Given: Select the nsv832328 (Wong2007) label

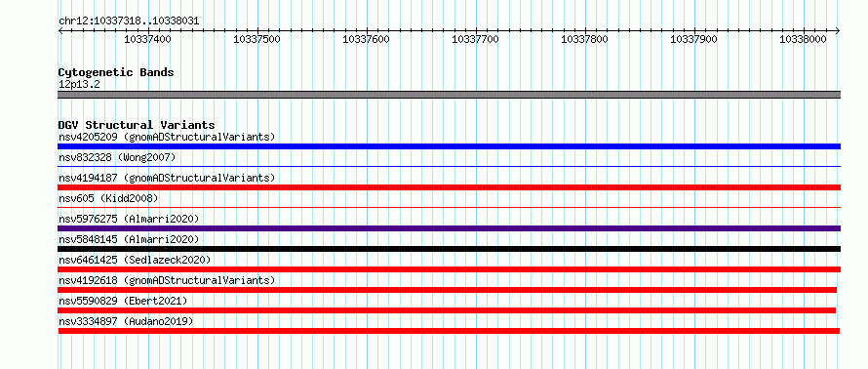Looking at the screenshot, I should (117, 157).
